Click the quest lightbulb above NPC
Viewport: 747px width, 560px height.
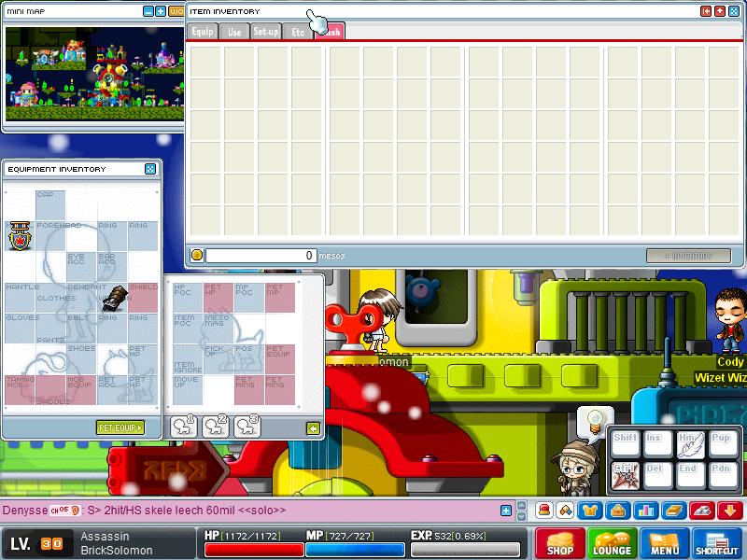click(591, 420)
